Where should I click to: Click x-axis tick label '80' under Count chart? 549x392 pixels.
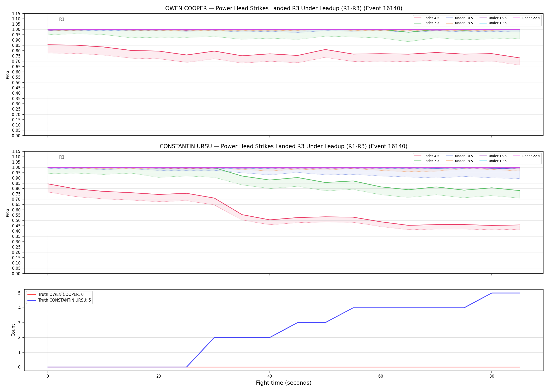(492, 376)
